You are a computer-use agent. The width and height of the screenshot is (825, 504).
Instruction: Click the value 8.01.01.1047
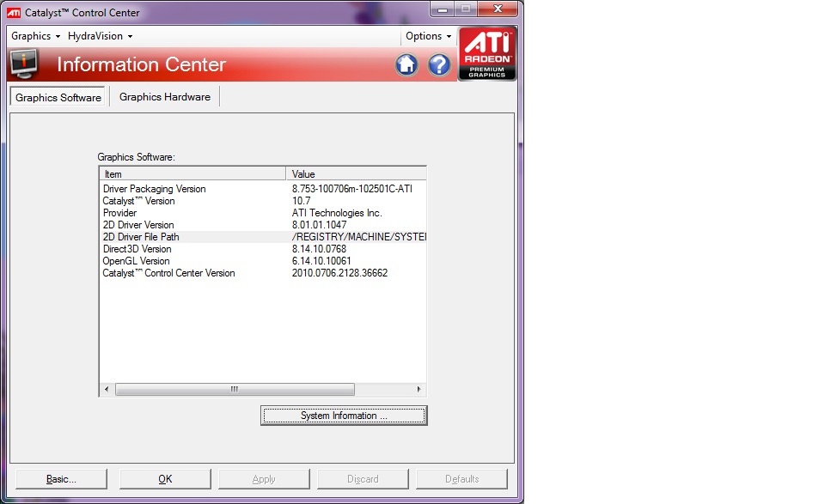(320, 225)
